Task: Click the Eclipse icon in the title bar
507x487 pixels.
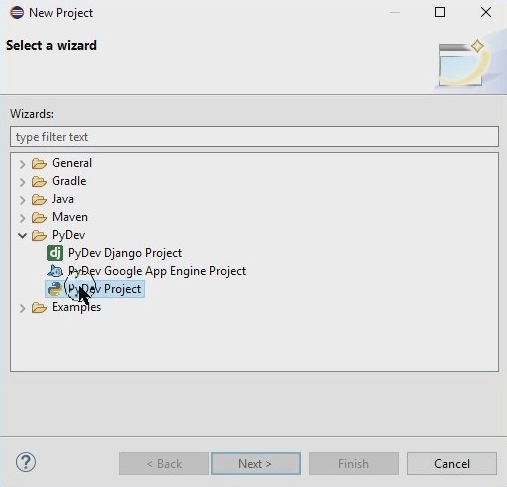Action: pyautogui.click(x=17, y=13)
